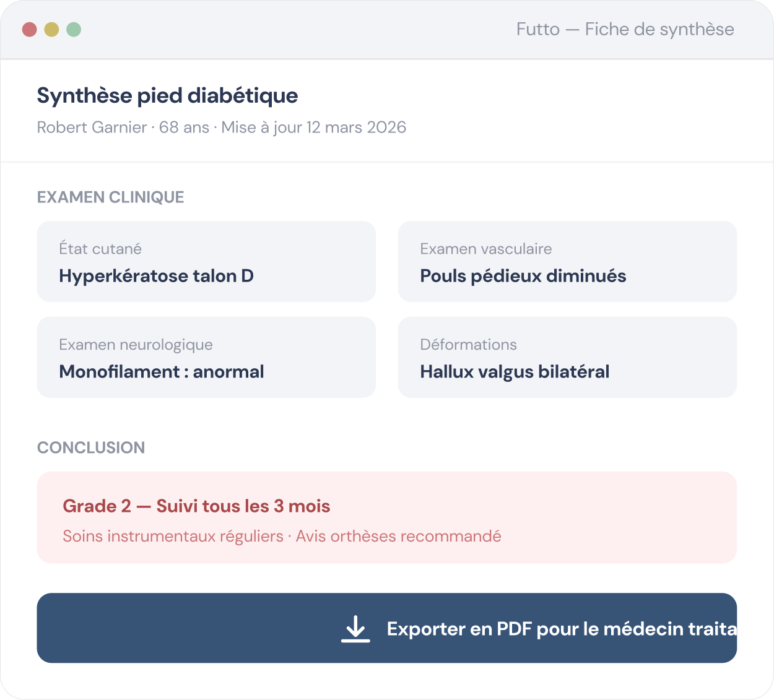Click Soins instrumentaux réguliers recommendation text
The height and width of the screenshot is (700, 774).
tap(173, 536)
